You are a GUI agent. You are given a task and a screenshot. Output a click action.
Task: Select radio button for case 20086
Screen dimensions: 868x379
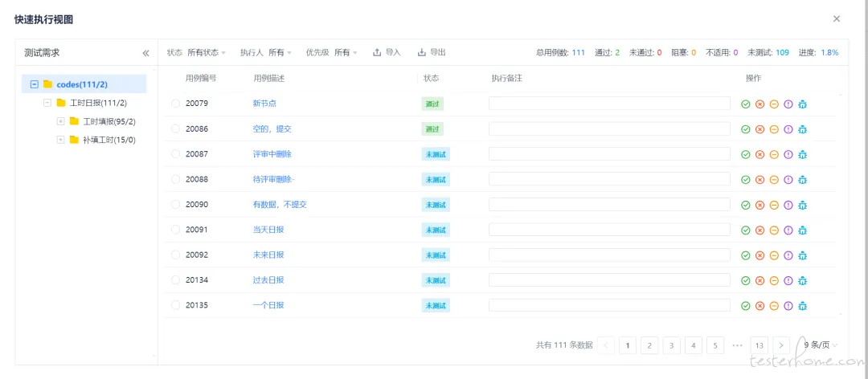[x=175, y=128]
